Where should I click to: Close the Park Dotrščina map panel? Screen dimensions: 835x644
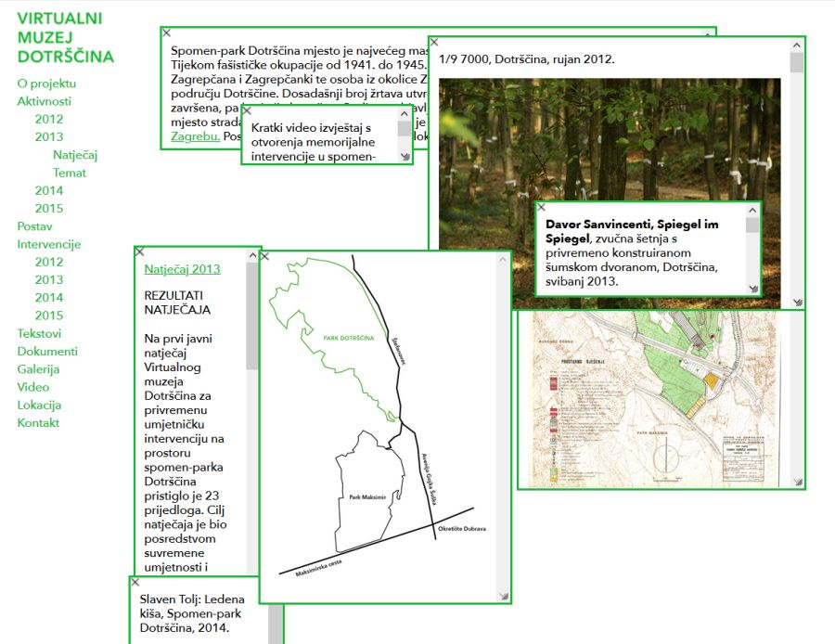tap(264, 256)
